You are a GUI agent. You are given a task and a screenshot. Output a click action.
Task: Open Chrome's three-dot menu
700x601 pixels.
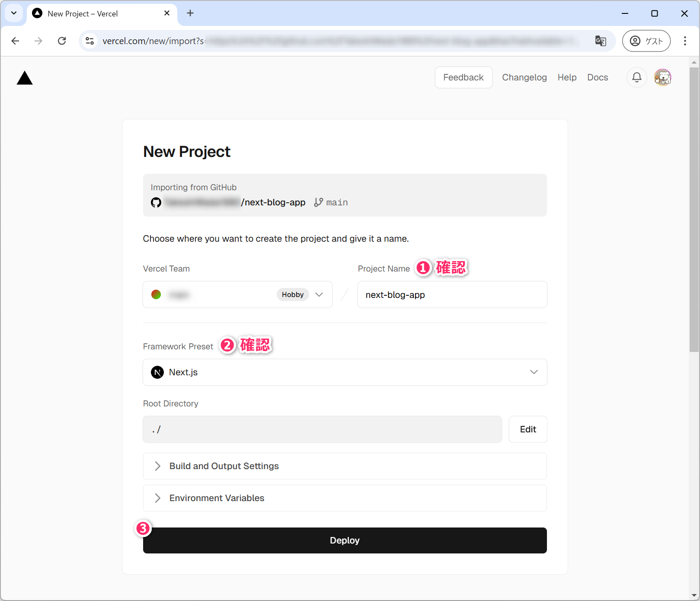coord(685,41)
